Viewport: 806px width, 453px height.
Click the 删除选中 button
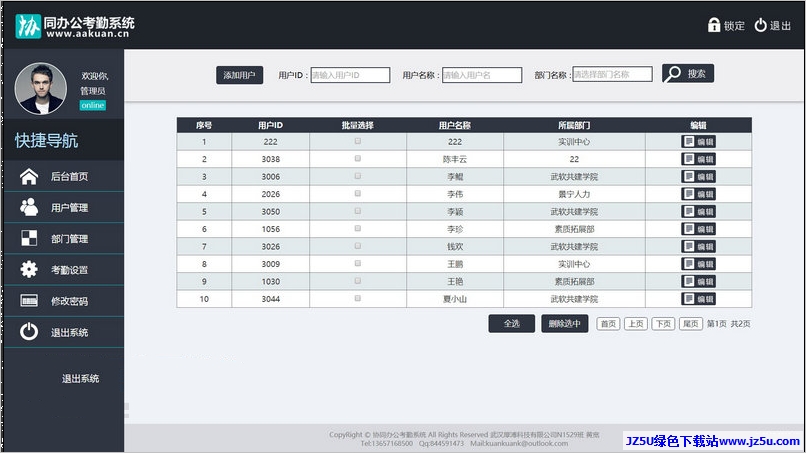[564, 323]
